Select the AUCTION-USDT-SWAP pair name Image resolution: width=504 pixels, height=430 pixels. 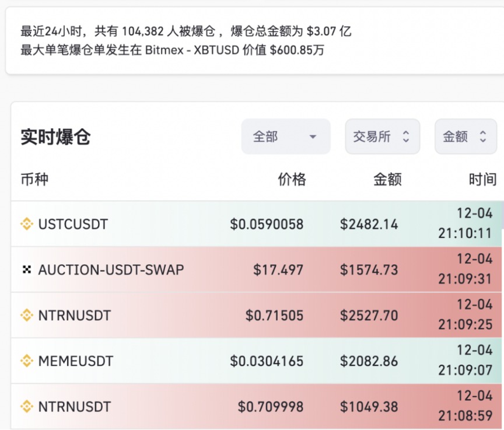click(111, 270)
